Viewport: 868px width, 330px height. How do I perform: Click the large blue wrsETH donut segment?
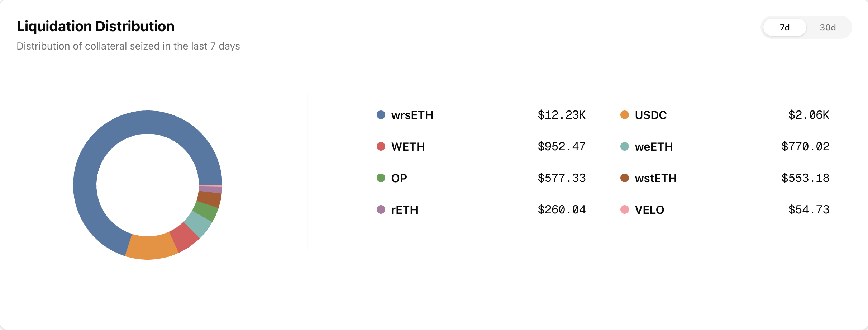108,143
